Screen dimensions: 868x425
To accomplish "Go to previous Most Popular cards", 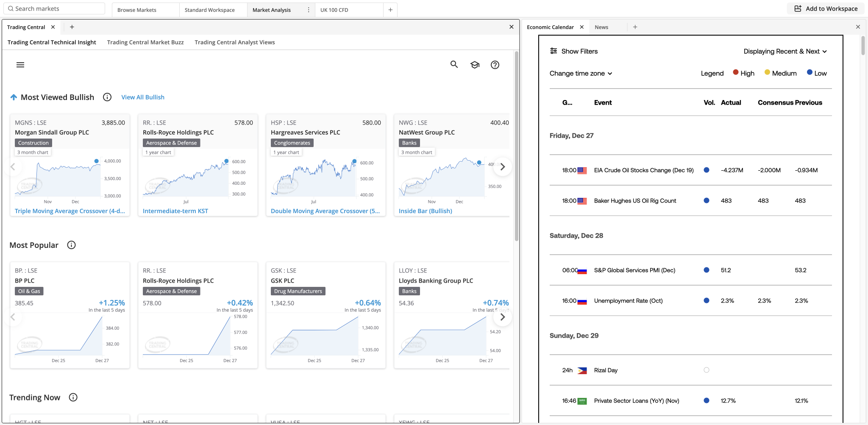I will [x=13, y=317].
